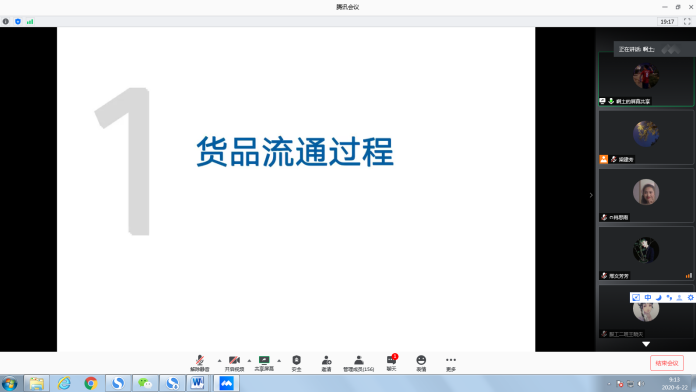Open the security (安全) shield menu

click(x=297, y=363)
